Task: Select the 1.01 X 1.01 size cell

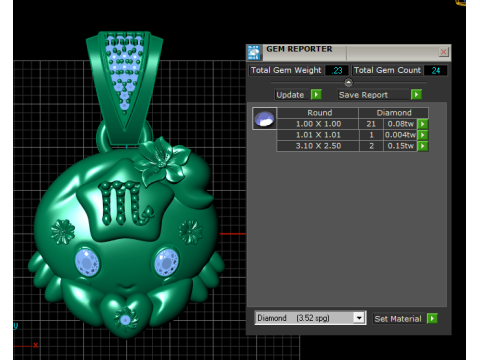Action: (x=318, y=135)
